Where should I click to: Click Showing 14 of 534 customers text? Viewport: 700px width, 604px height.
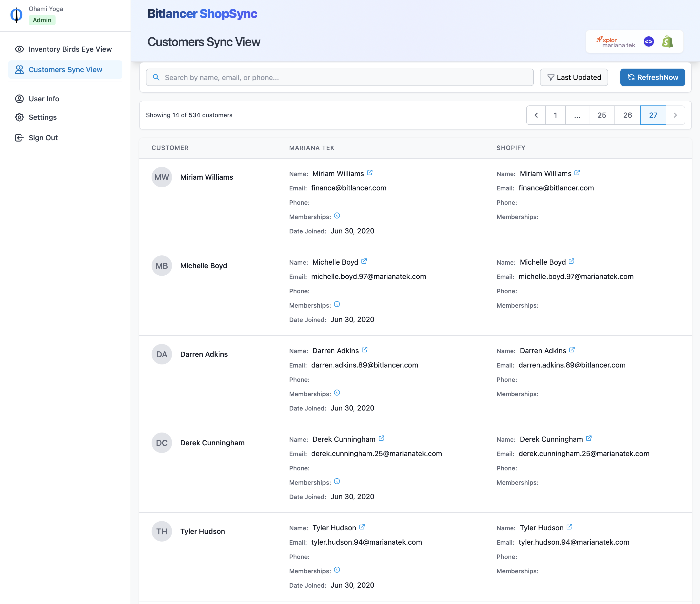[189, 115]
